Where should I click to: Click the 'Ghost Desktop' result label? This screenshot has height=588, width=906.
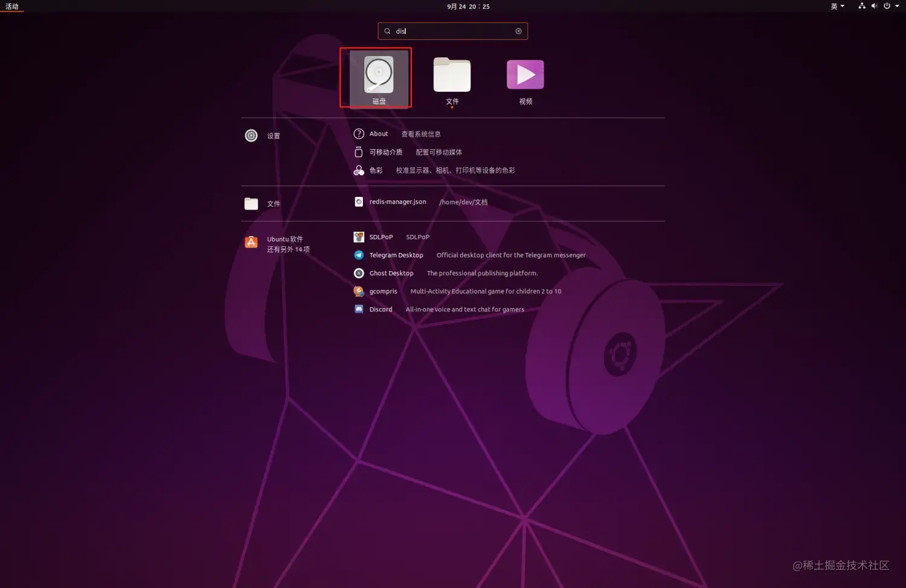coord(391,273)
